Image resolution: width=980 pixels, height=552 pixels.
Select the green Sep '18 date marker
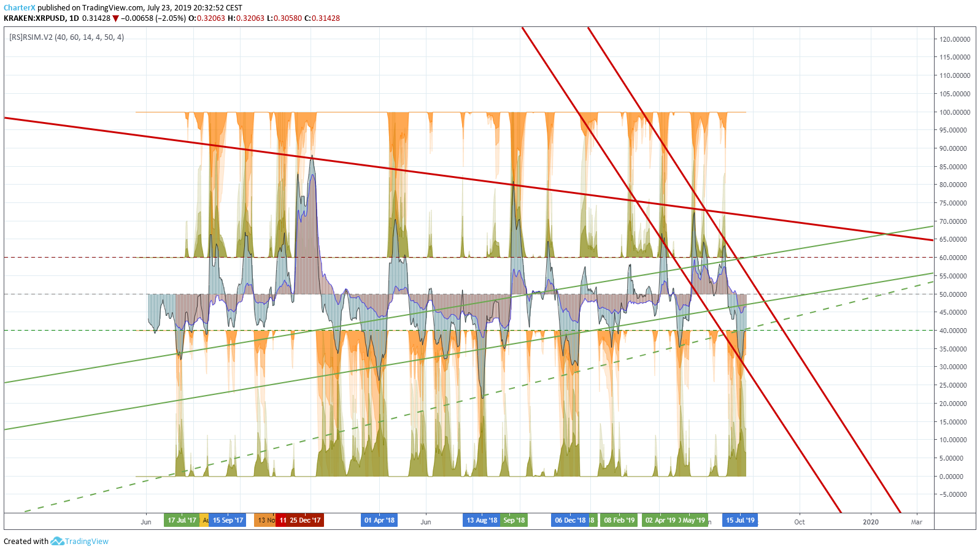click(x=514, y=520)
